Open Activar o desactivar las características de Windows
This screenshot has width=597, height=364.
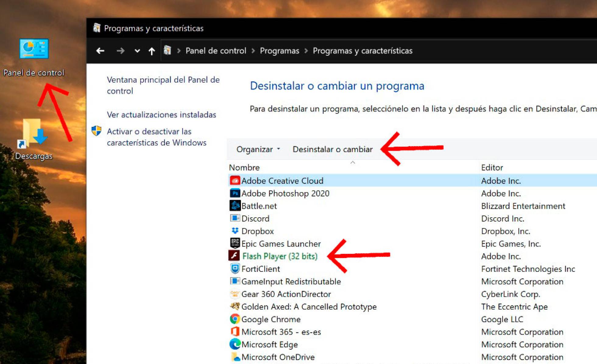click(x=157, y=137)
